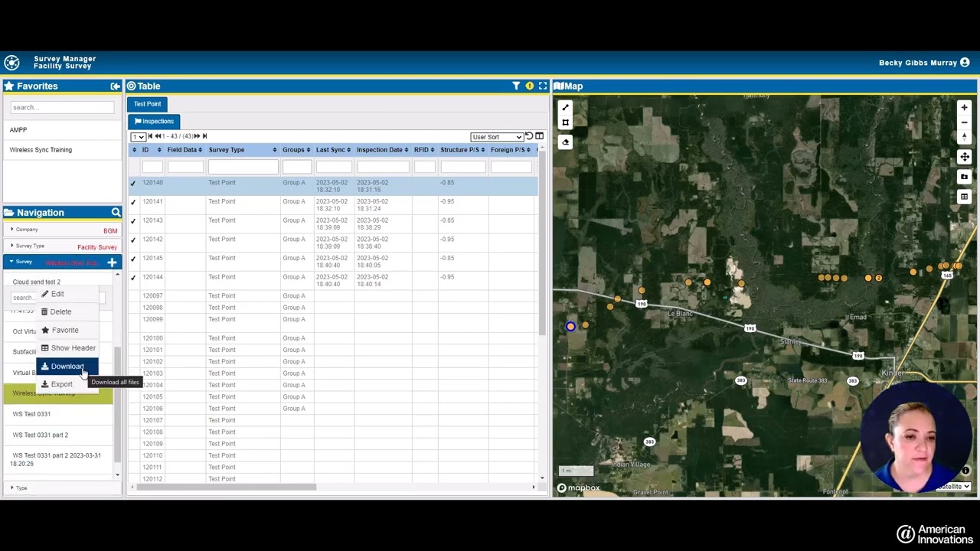Open search in the Navigation panel header

pos(116,213)
